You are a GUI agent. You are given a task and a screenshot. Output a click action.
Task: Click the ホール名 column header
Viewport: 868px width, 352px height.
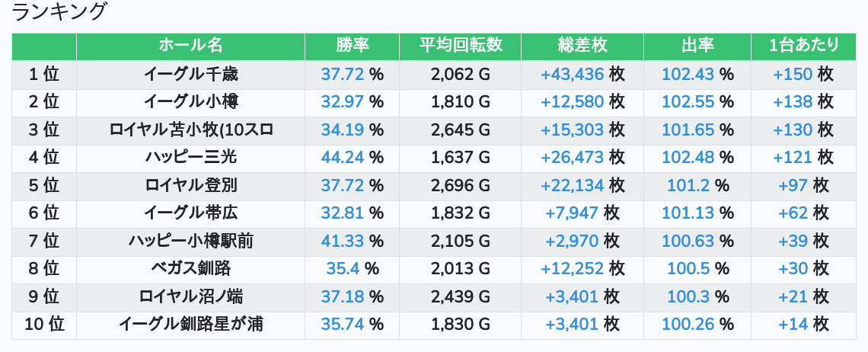(190, 46)
